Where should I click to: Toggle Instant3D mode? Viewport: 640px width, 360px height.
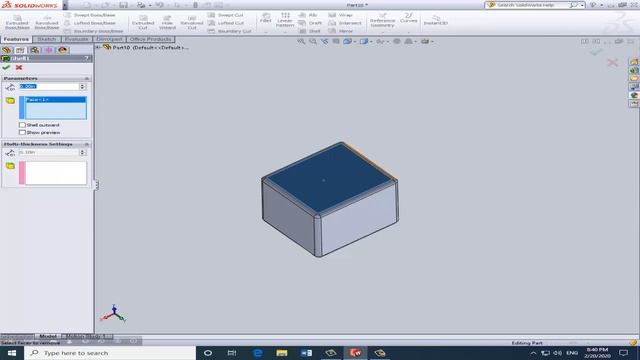[436, 20]
